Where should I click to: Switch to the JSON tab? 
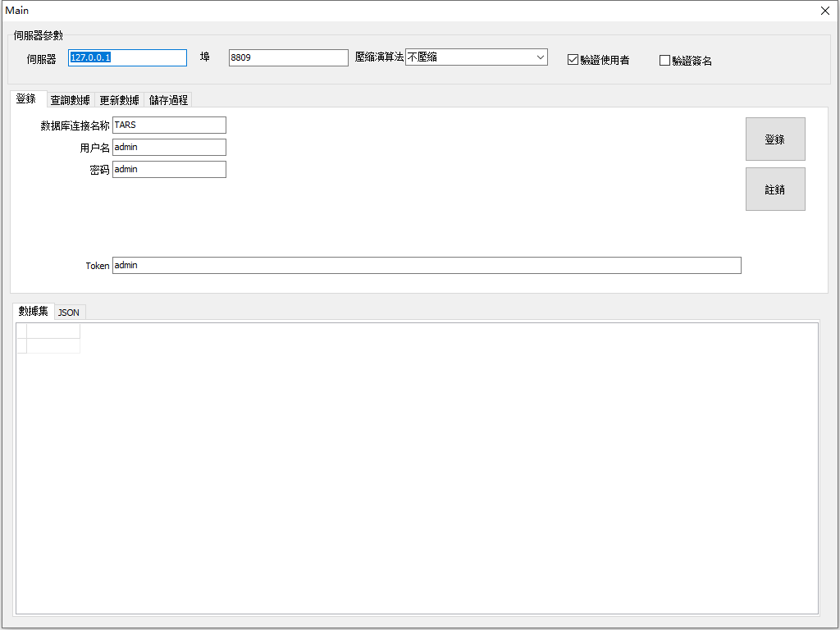(x=69, y=313)
